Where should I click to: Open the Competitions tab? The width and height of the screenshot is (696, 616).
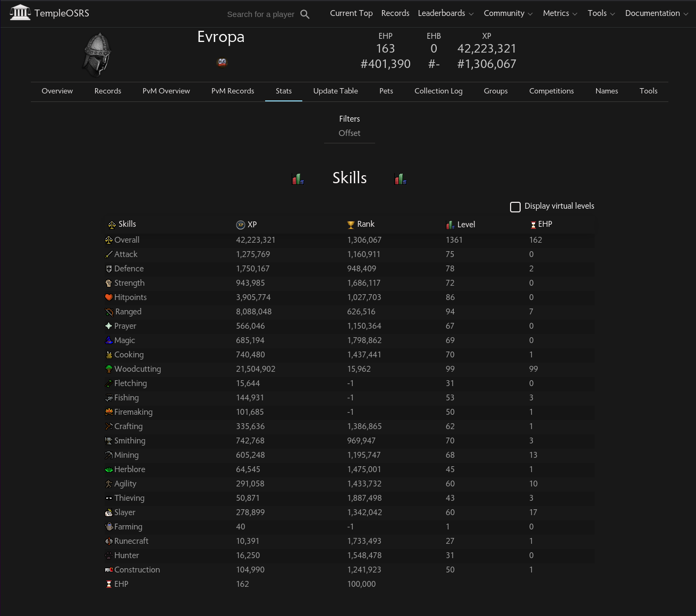(x=551, y=91)
